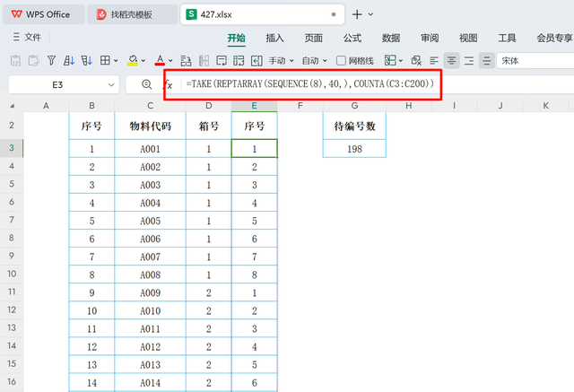Select the cell containing A001
Screen dimensions: 574x392
click(150, 149)
